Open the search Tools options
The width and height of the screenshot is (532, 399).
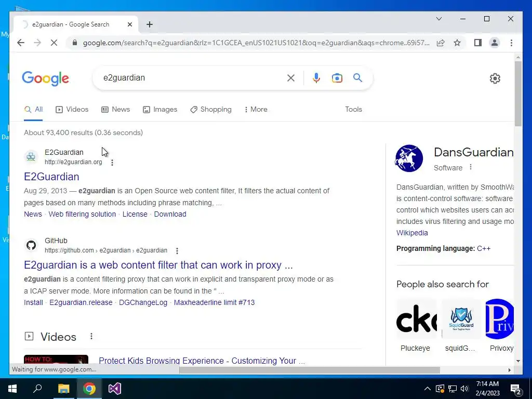(353, 109)
